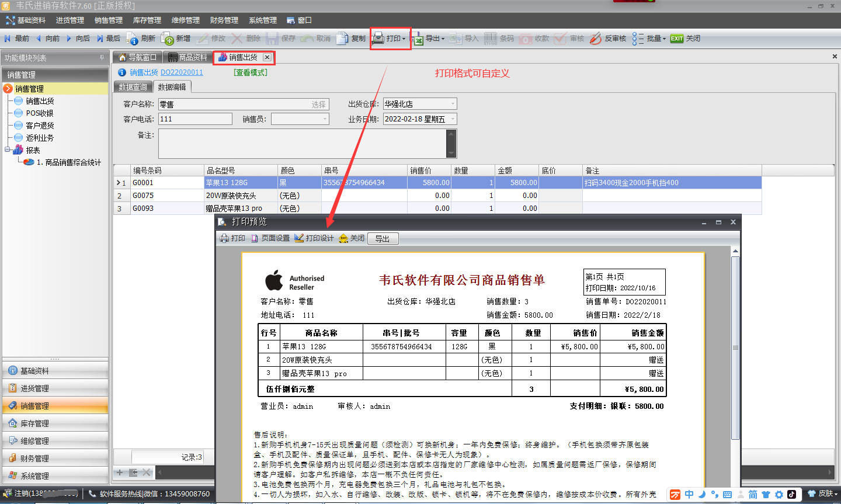The image size is (841, 504).
Task: Open 打印设计 print design in preview
Action: (314, 238)
